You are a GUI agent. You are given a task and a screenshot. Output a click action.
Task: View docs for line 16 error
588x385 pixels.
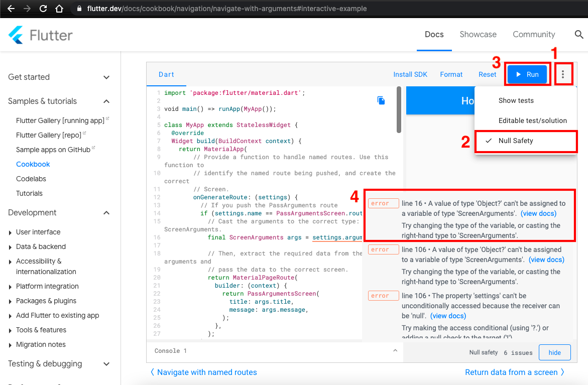(538, 214)
